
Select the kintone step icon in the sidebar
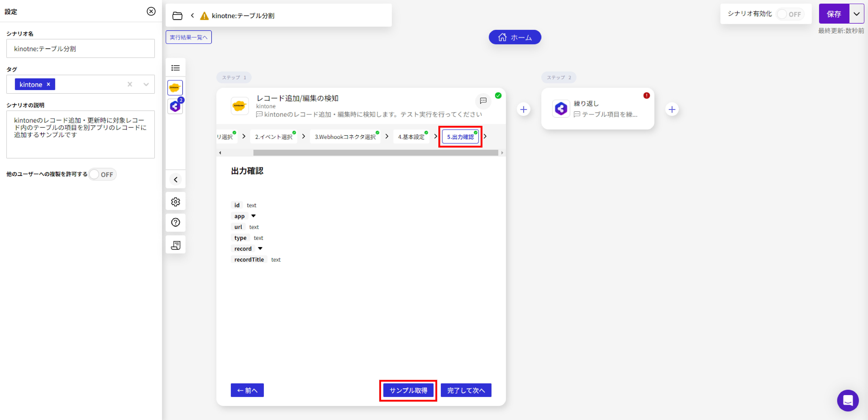(x=175, y=88)
